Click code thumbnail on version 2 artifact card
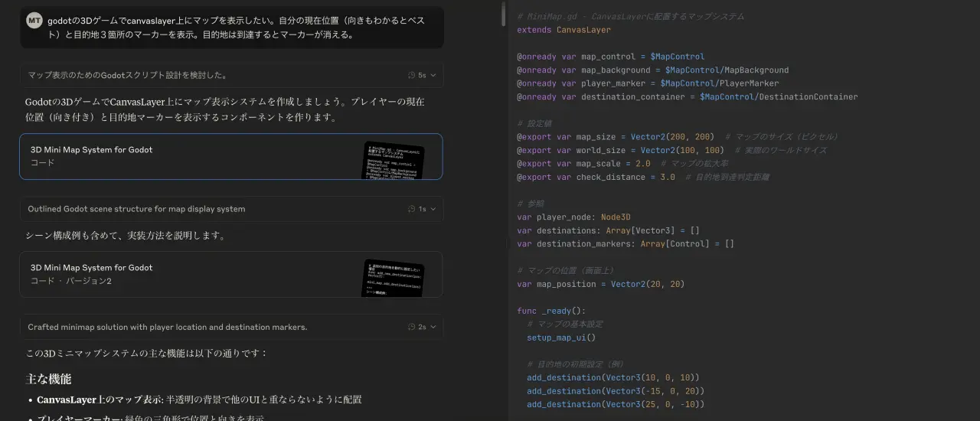The height and width of the screenshot is (421, 980). [x=393, y=279]
